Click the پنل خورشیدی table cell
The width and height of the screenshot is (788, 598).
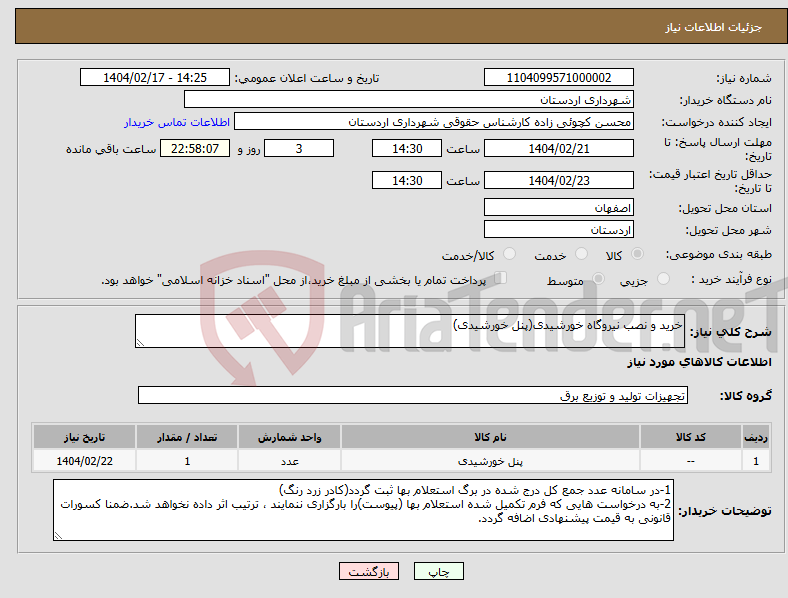click(490, 461)
